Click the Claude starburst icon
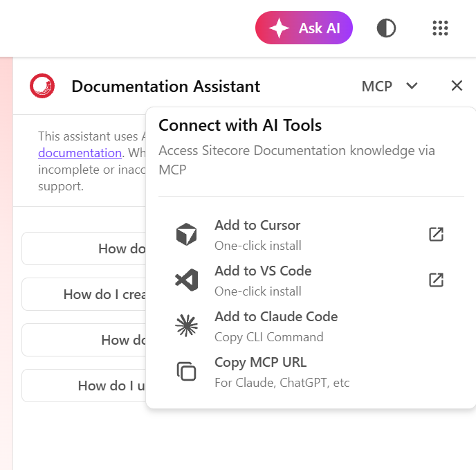 pyautogui.click(x=186, y=326)
